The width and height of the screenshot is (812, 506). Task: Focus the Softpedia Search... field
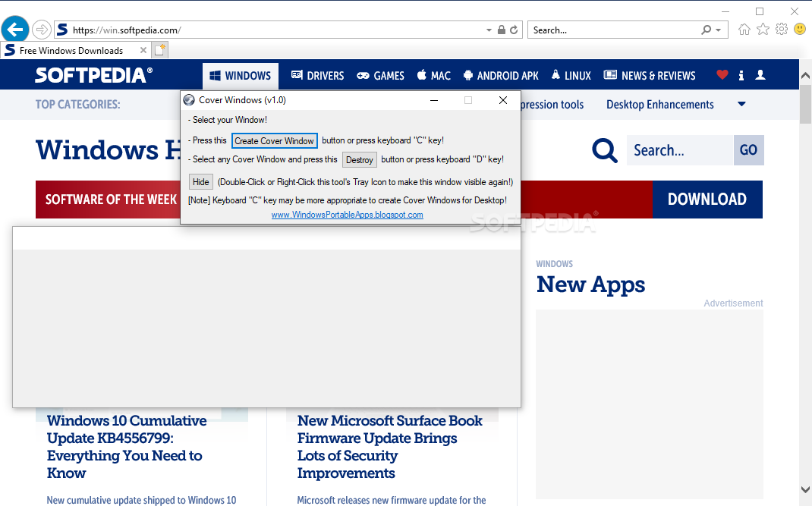click(680, 150)
